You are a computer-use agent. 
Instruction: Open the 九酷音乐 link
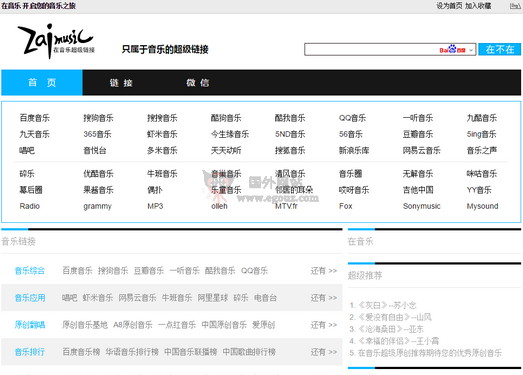[x=482, y=118]
